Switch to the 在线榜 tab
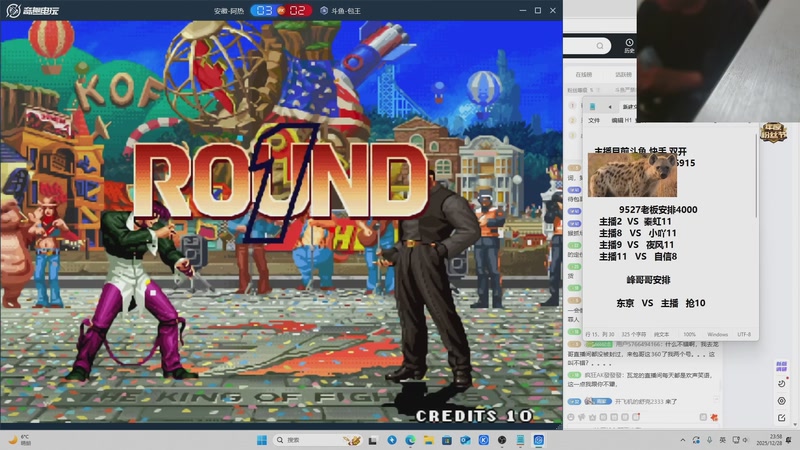The height and width of the screenshot is (450, 800). (x=584, y=74)
